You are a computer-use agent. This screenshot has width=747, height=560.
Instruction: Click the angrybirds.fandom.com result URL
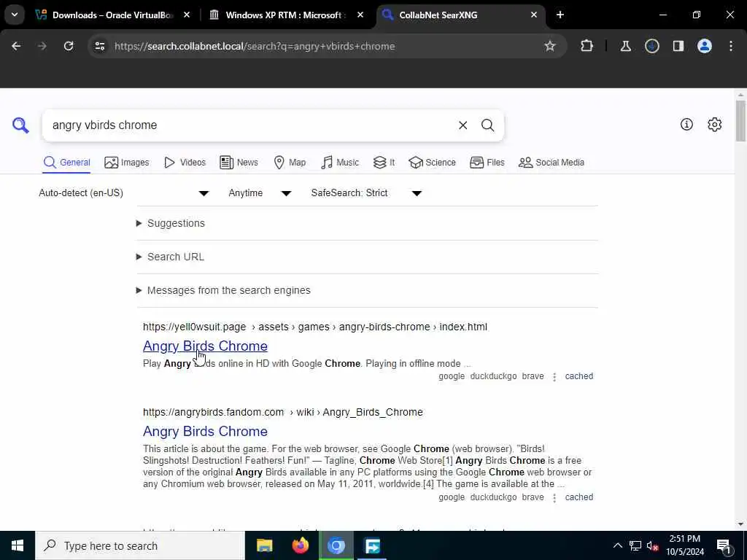(283, 413)
